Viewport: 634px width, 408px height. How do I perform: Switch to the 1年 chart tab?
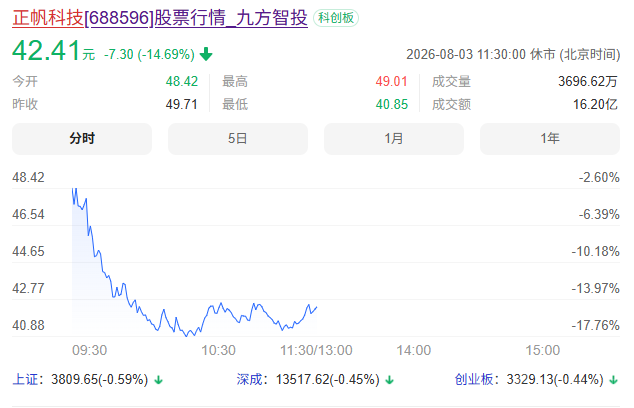(550, 139)
